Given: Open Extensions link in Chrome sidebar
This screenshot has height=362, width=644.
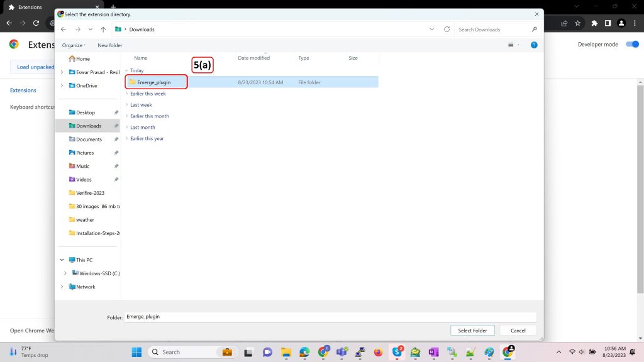Looking at the screenshot, I should pos(23,90).
